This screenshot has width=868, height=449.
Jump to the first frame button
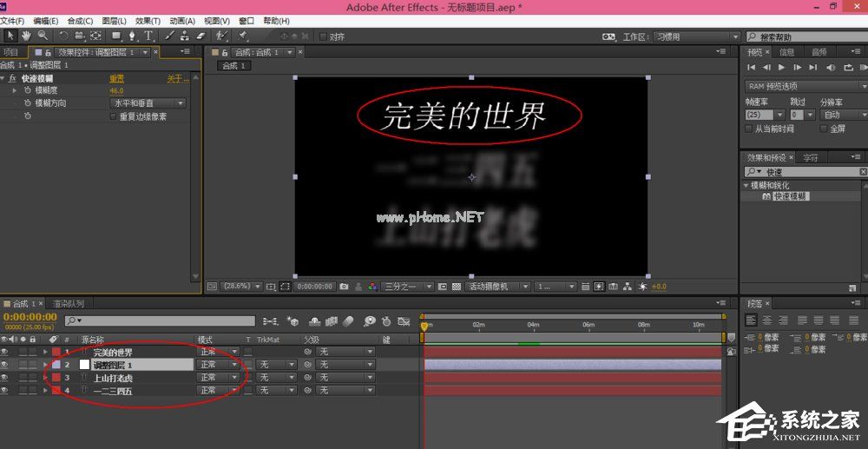tap(751, 67)
